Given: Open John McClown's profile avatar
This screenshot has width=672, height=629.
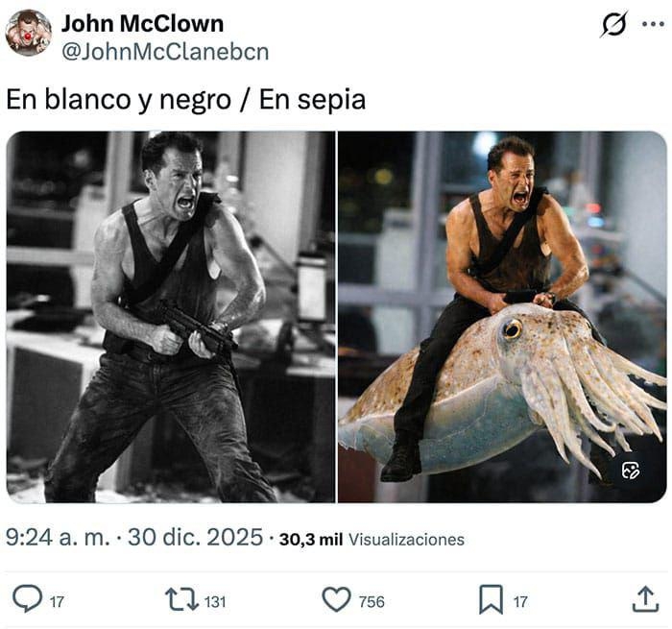Looking at the screenshot, I should click(x=28, y=34).
